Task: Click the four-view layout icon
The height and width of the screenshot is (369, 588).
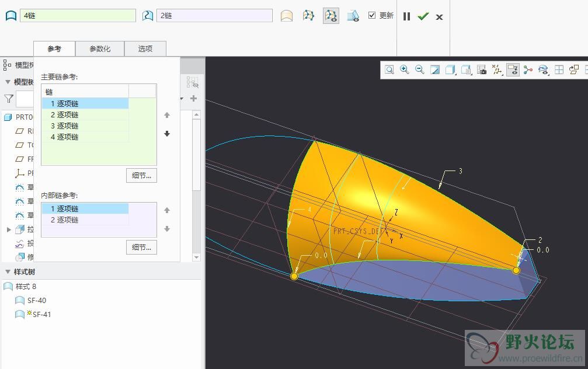Action: tap(559, 69)
